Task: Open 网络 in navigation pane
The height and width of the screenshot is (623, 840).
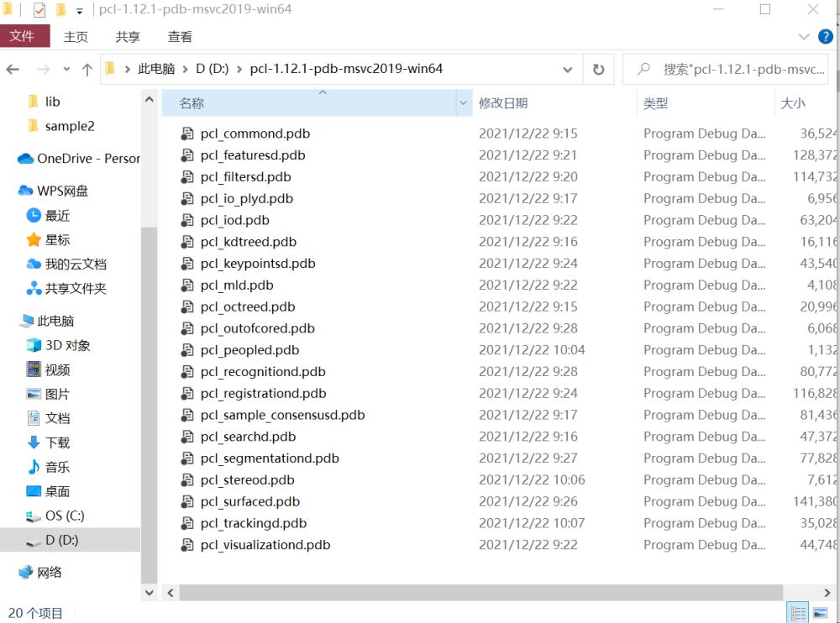Action: click(40, 572)
